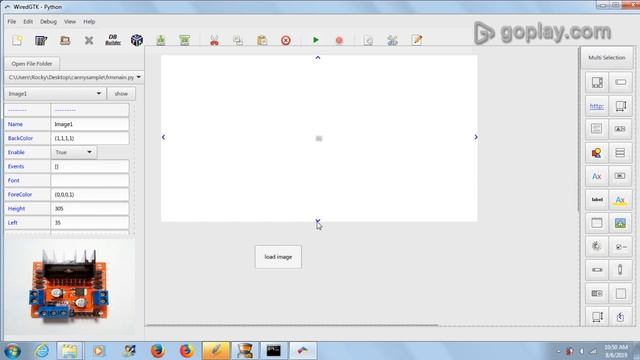Open the command prompt taskbar icon

coord(273,351)
